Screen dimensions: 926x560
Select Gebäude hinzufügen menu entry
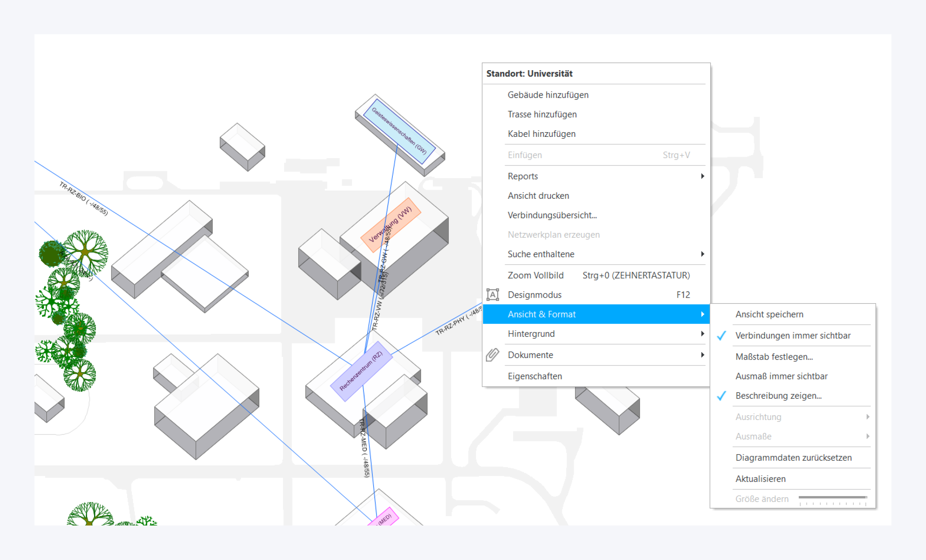coord(548,95)
